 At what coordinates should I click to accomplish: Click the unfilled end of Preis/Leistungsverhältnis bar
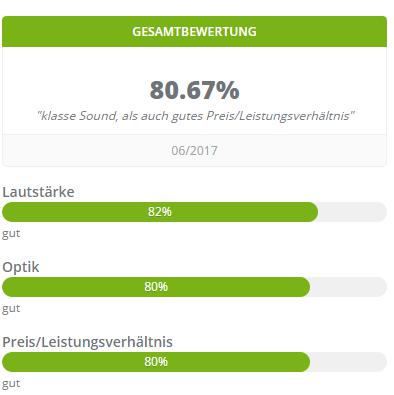click(x=349, y=362)
